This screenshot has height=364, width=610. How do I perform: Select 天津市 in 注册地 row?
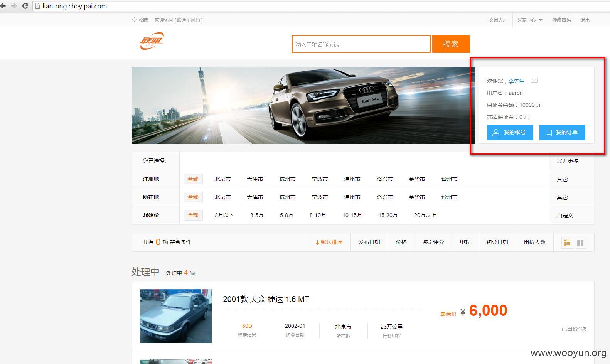tap(255, 179)
